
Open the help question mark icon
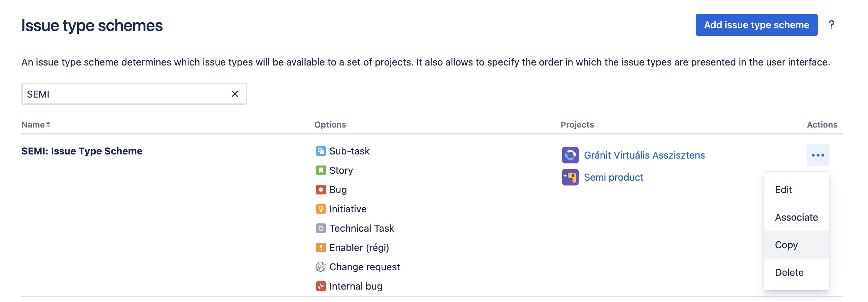point(831,25)
